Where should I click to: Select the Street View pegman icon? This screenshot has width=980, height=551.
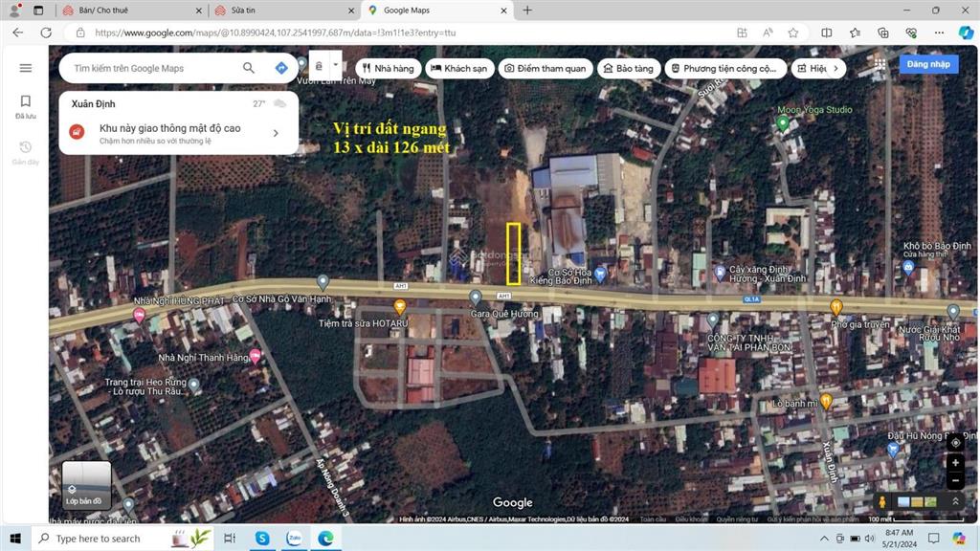click(881, 501)
